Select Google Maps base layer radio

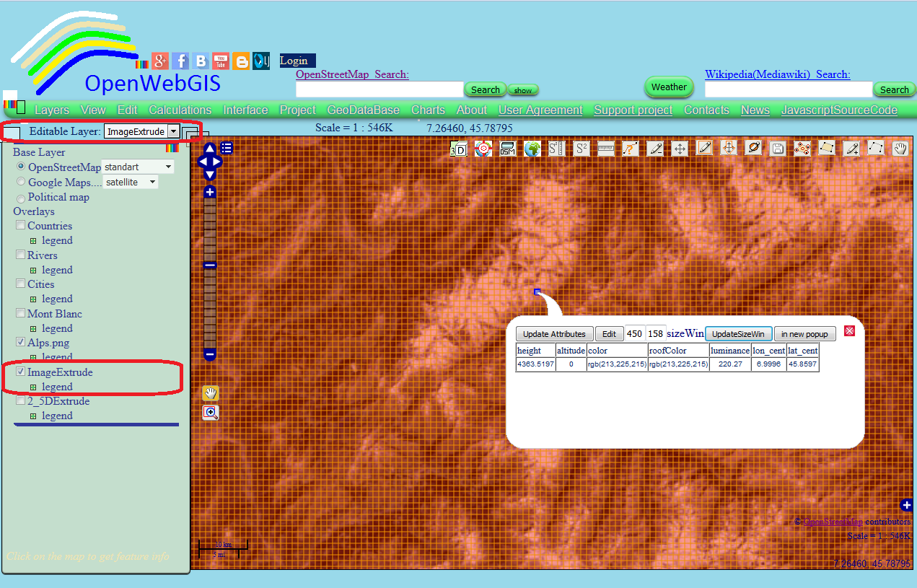click(x=21, y=182)
